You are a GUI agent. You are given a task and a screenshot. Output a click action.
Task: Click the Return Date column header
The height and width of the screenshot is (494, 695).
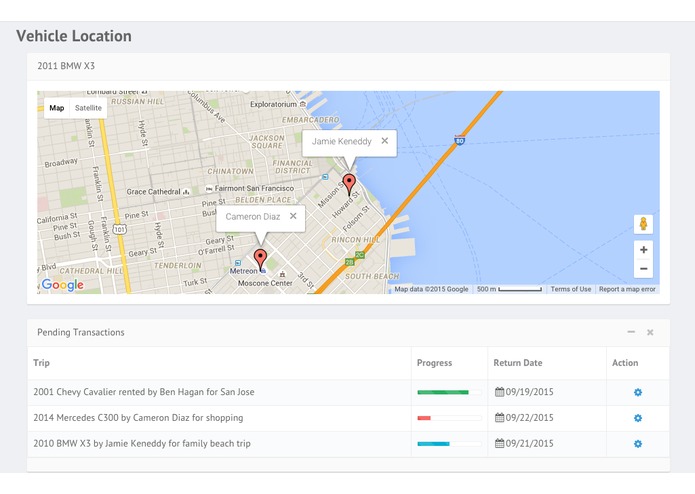(518, 363)
